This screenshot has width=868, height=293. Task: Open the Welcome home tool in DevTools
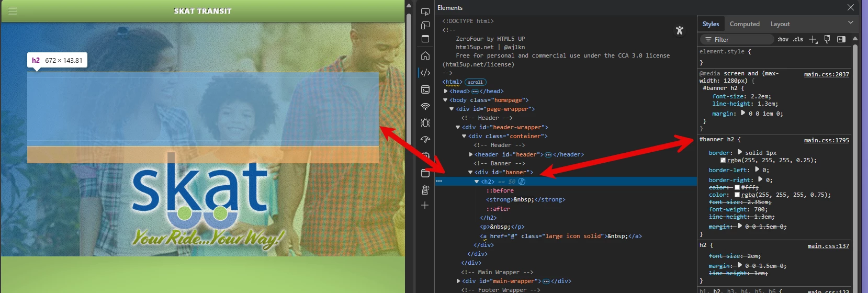(425, 55)
